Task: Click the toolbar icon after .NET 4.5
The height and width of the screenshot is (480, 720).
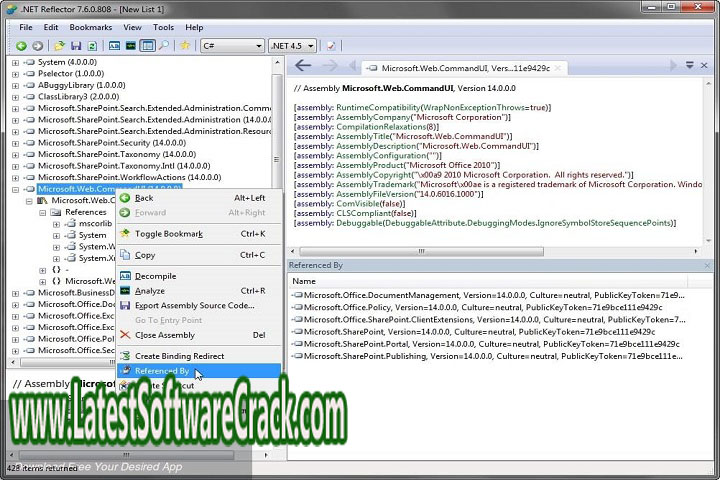Action: pos(331,46)
